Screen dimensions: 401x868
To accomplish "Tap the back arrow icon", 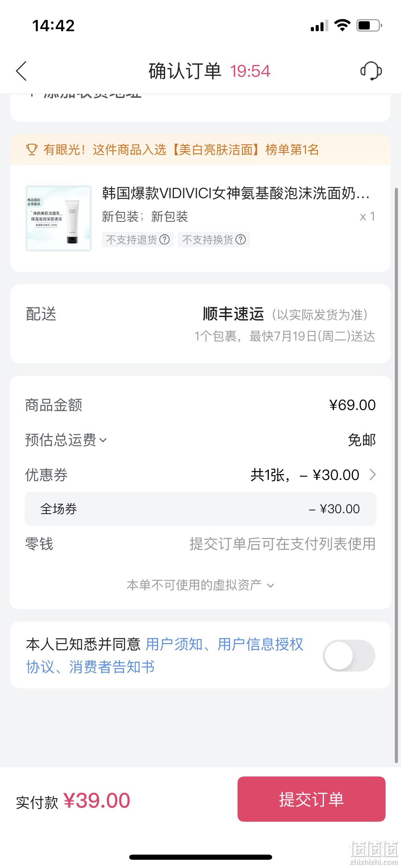I will coord(21,71).
